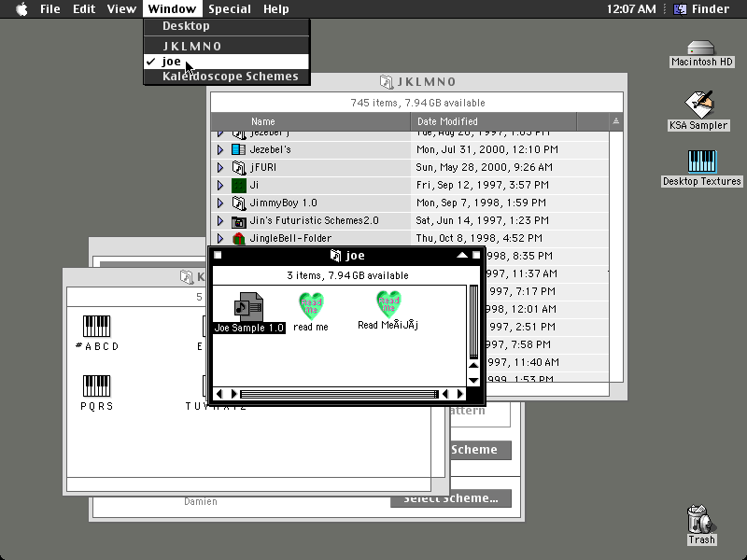Click the J K L M N O title proxy icon

(386, 82)
